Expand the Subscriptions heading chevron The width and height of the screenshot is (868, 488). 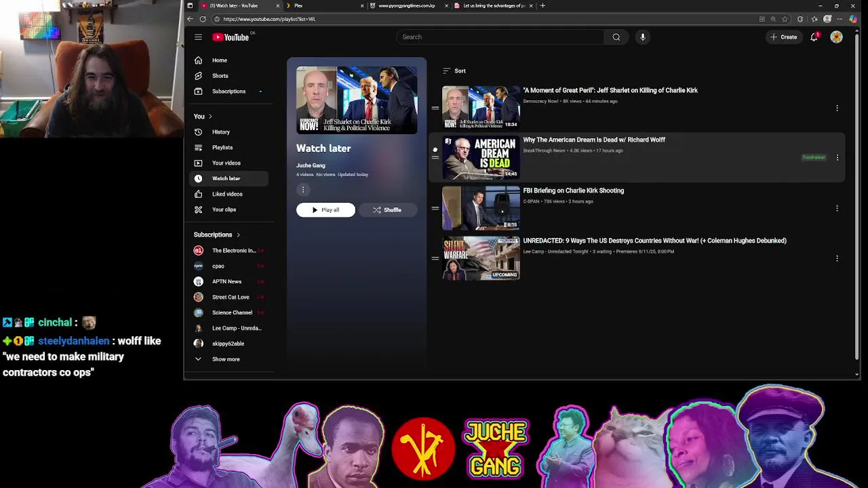point(238,235)
